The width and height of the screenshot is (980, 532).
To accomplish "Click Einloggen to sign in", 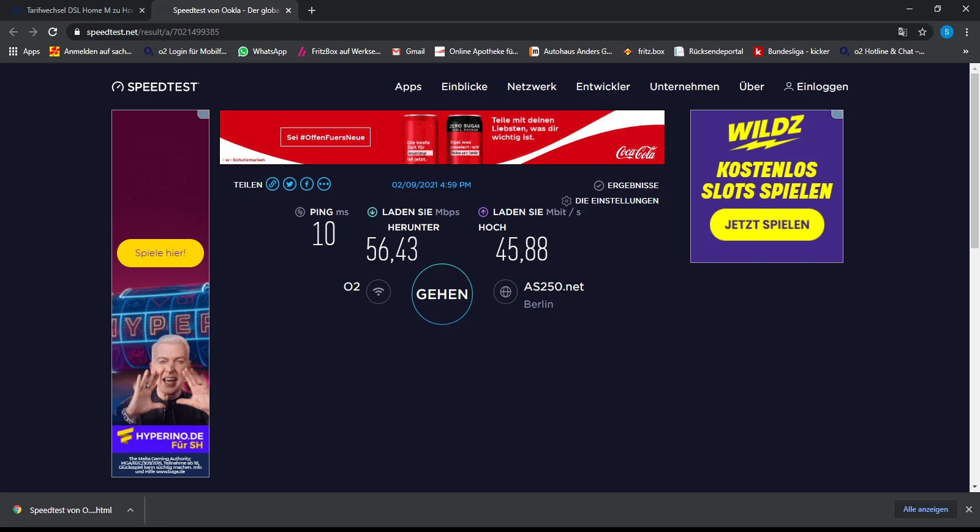I will click(x=816, y=87).
